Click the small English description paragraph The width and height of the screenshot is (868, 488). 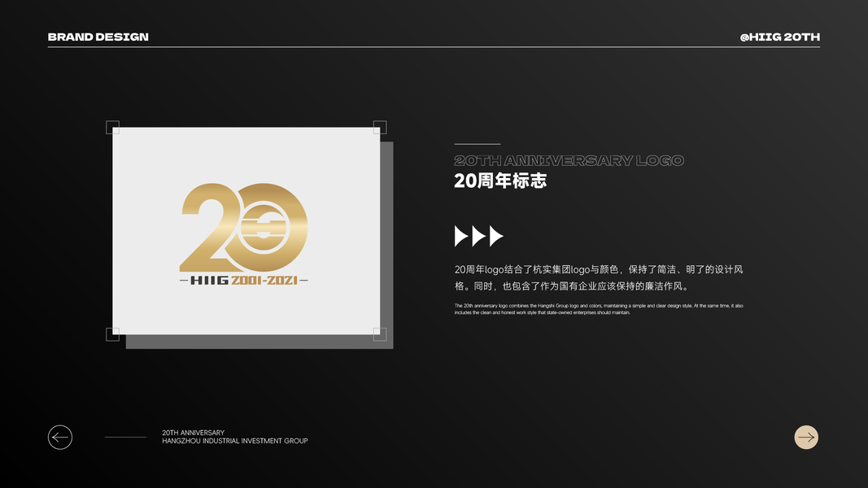point(599,309)
